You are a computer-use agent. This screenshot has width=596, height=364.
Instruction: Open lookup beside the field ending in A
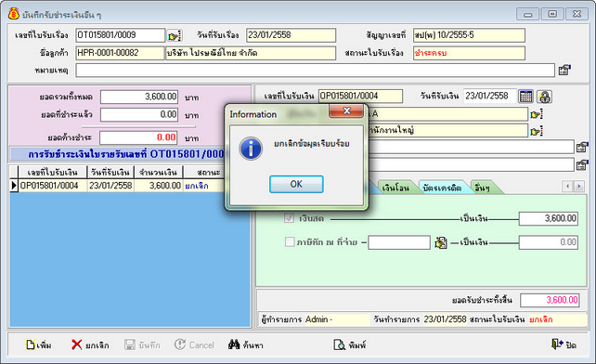pyautogui.click(x=537, y=114)
